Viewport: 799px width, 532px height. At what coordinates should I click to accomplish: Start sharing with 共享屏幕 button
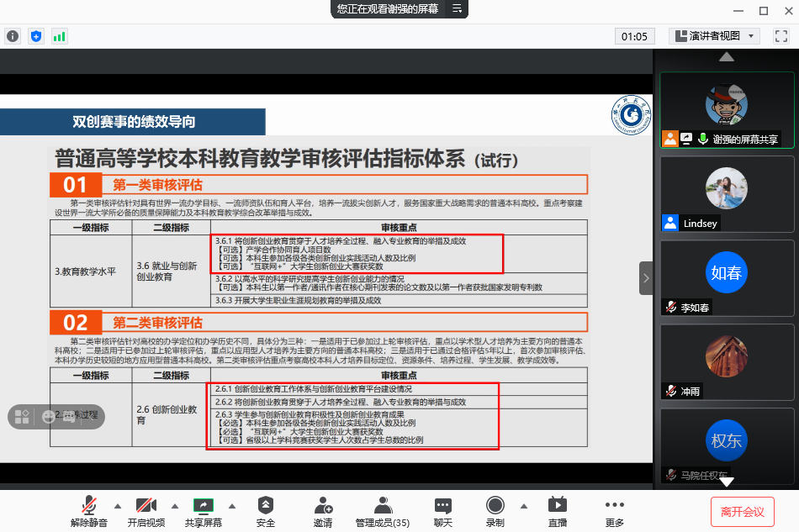tap(204, 511)
